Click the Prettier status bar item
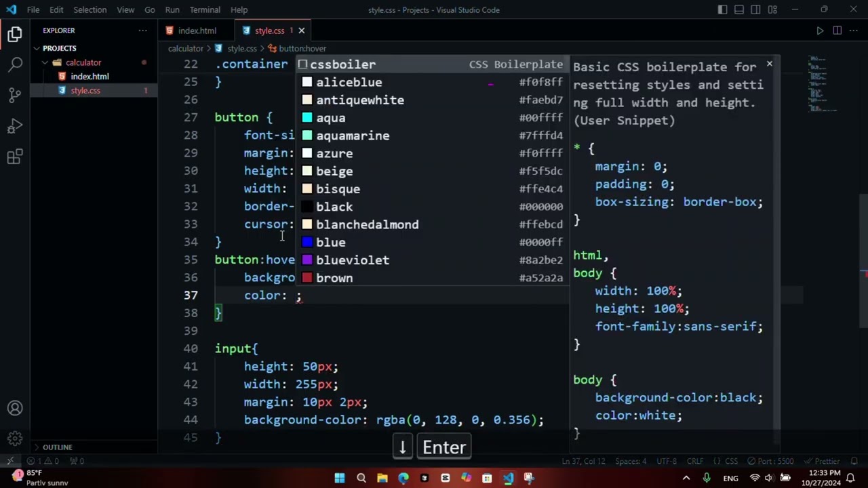 tap(823, 461)
